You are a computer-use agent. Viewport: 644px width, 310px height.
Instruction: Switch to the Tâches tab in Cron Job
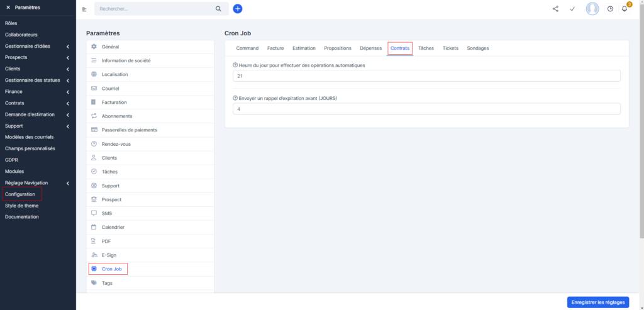[426, 48]
